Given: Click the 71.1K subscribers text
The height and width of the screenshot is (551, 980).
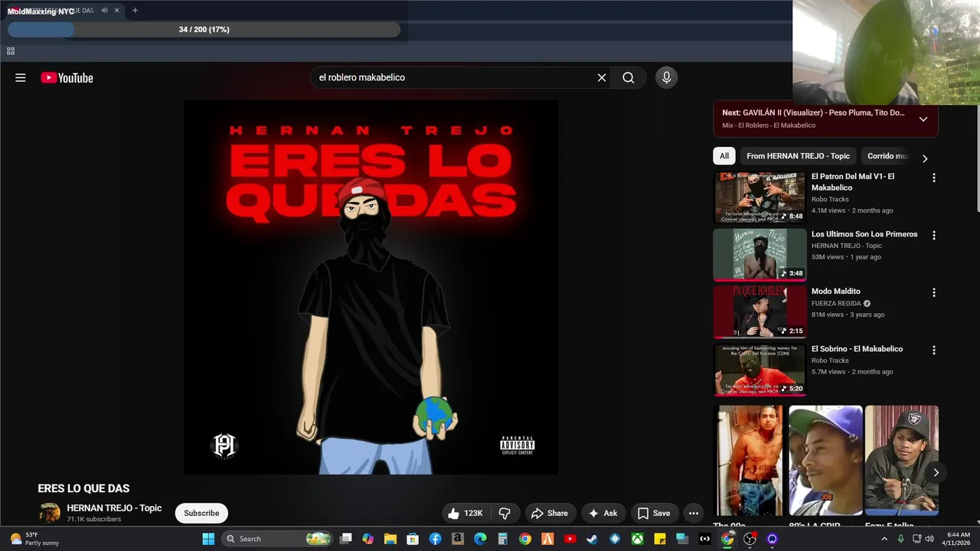Looking at the screenshot, I should (93, 520).
